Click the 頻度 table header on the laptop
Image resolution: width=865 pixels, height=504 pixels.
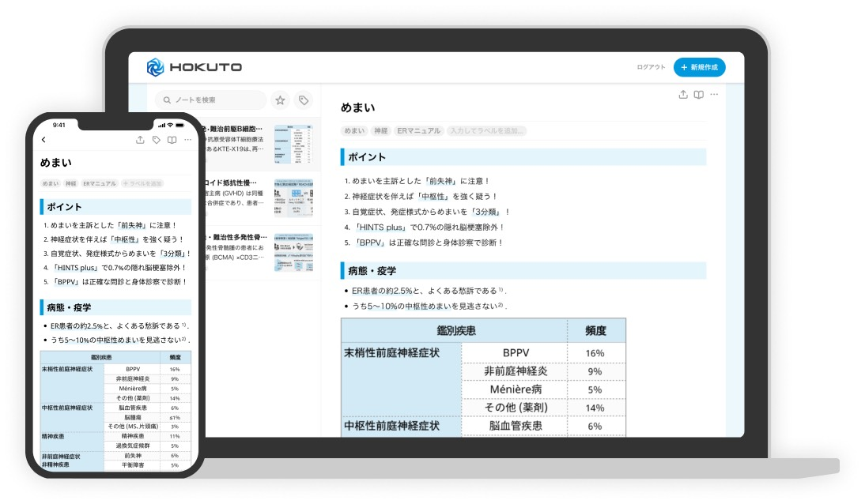(596, 331)
